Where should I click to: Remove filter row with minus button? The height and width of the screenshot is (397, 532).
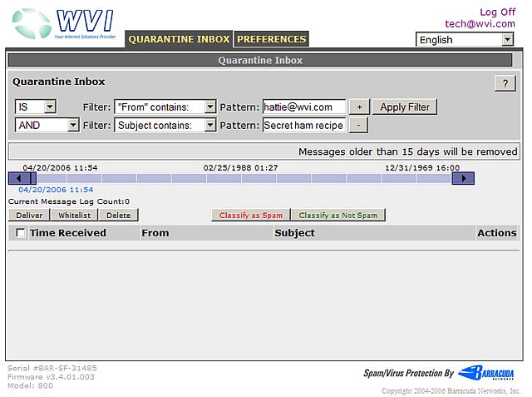358,126
